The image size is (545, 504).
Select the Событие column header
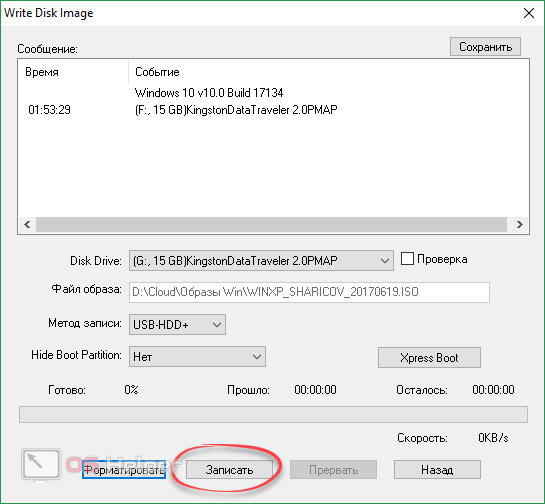(157, 72)
